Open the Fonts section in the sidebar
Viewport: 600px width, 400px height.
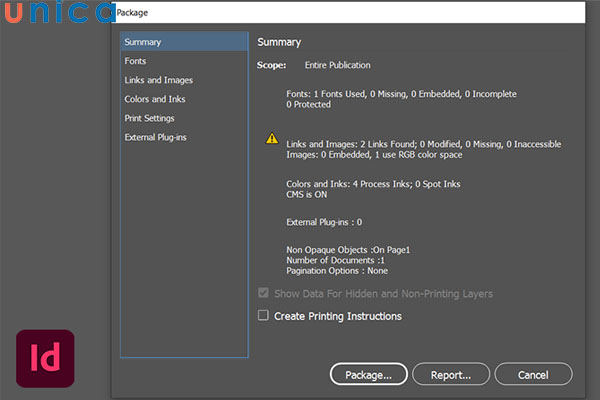(136, 61)
